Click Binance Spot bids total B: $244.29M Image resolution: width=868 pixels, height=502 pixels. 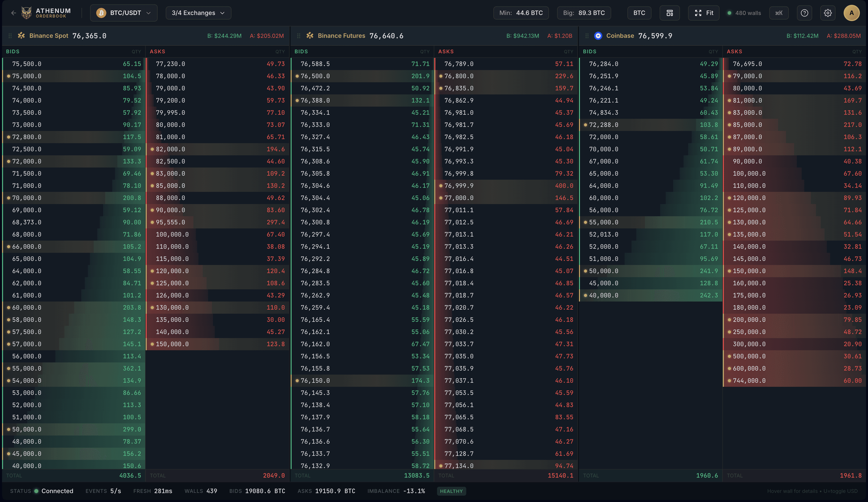tap(224, 36)
